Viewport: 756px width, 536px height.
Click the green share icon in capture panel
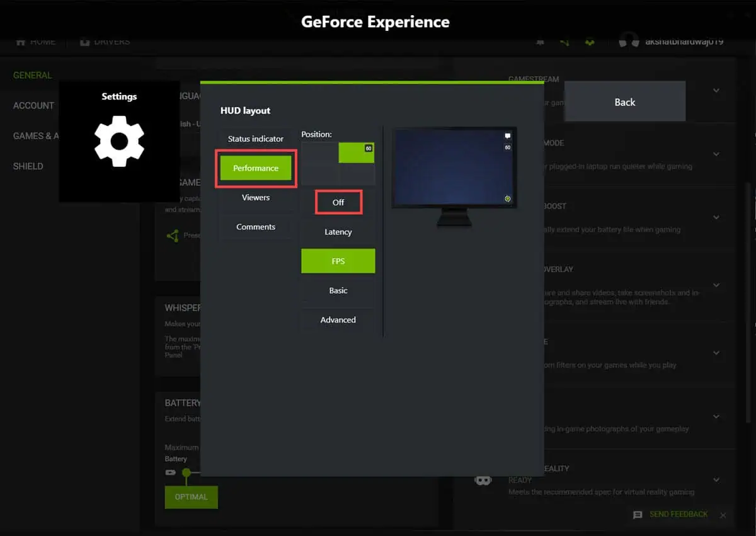172,236
